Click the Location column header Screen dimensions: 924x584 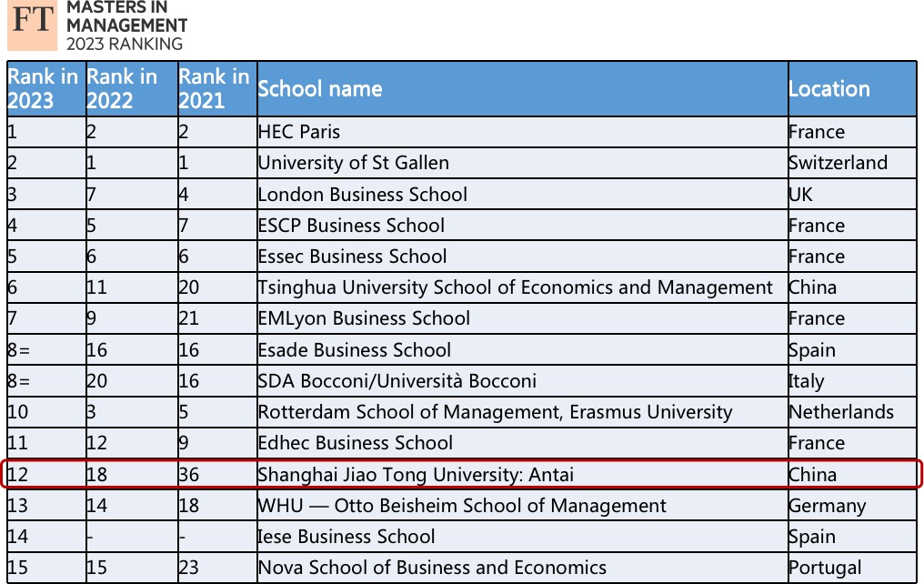tap(829, 89)
